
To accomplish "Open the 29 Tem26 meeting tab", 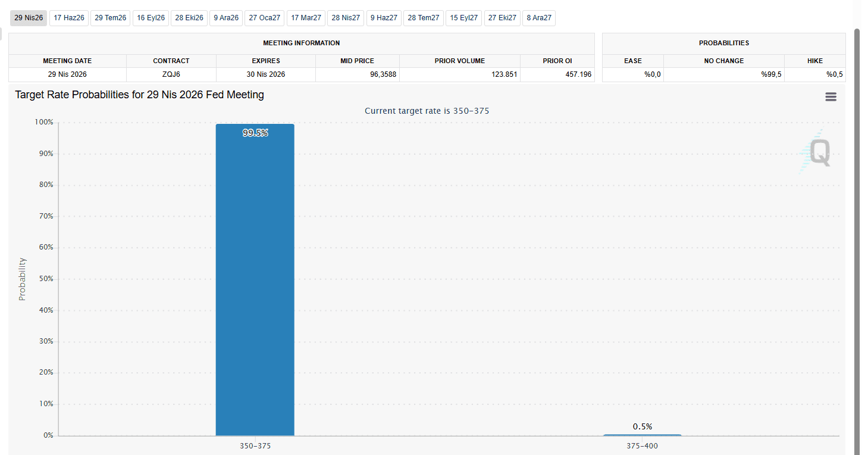I will coord(111,18).
